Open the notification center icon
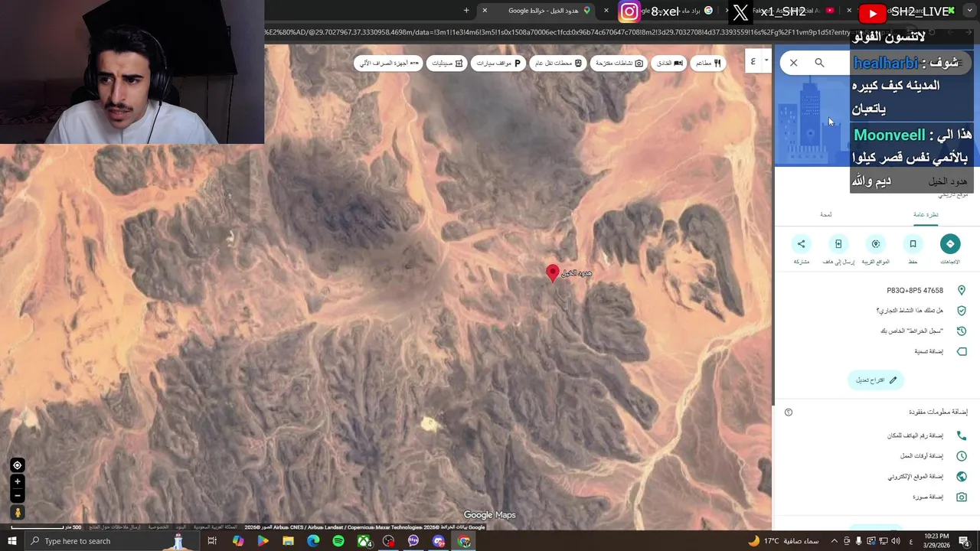This screenshot has width=980, height=551. click(x=964, y=541)
